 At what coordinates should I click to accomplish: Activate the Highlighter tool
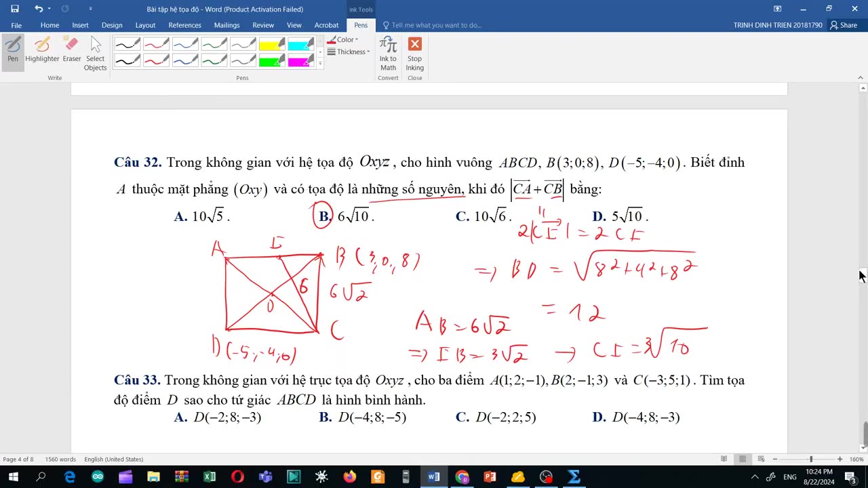click(x=42, y=51)
